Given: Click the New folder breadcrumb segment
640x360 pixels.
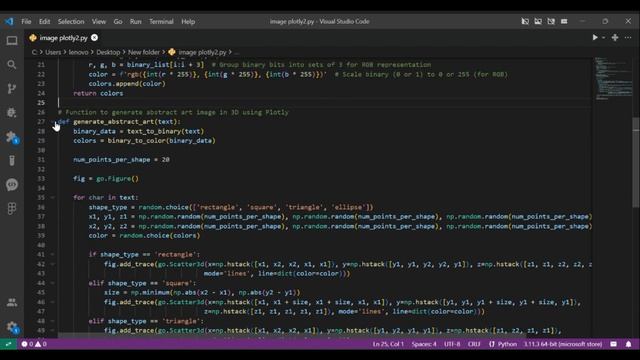Looking at the screenshot, I should point(144,52).
